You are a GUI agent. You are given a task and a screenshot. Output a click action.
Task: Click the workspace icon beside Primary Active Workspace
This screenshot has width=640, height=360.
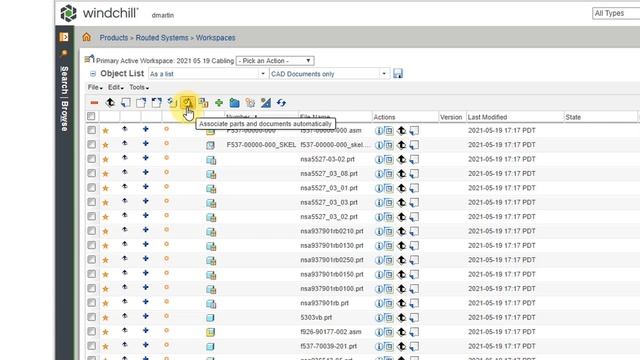pyautogui.click(x=89, y=59)
